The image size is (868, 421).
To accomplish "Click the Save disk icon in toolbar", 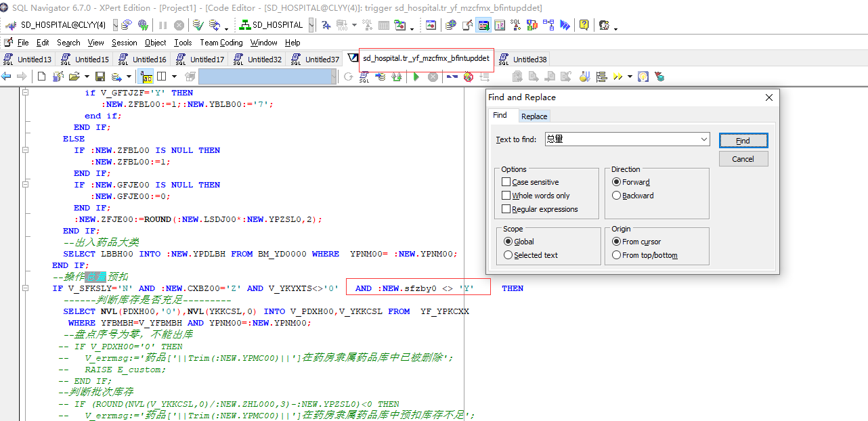I will 100,76.
